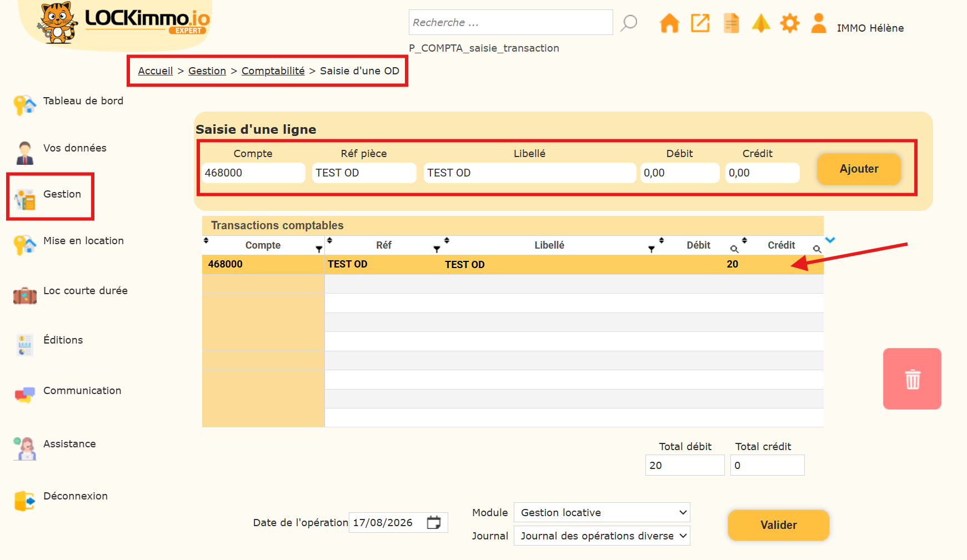Open Assistance menu
The image size is (967, 560).
(69, 444)
